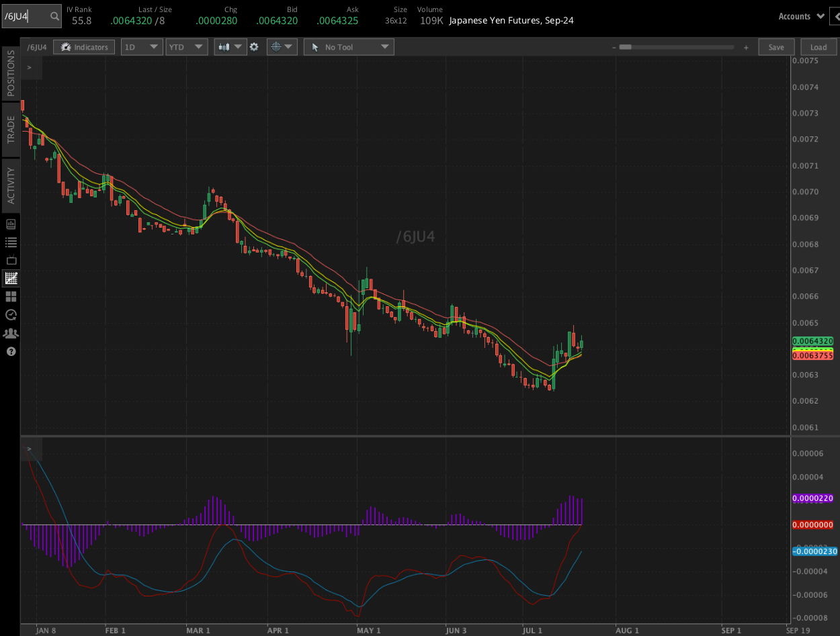Open the watchlist list icon
The height and width of the screenshot is (636, 840).
coord(11,242)
